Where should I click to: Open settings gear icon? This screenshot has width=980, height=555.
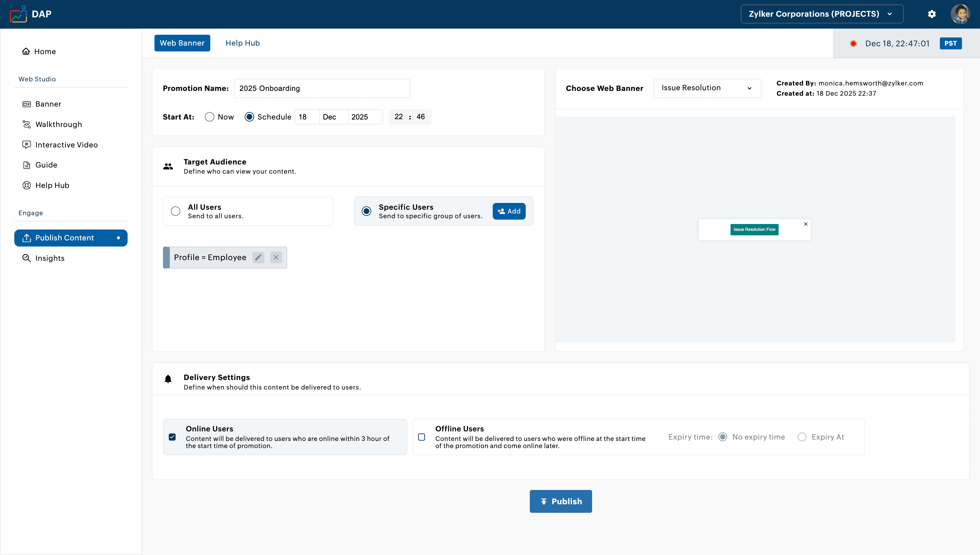pos(932,14)
